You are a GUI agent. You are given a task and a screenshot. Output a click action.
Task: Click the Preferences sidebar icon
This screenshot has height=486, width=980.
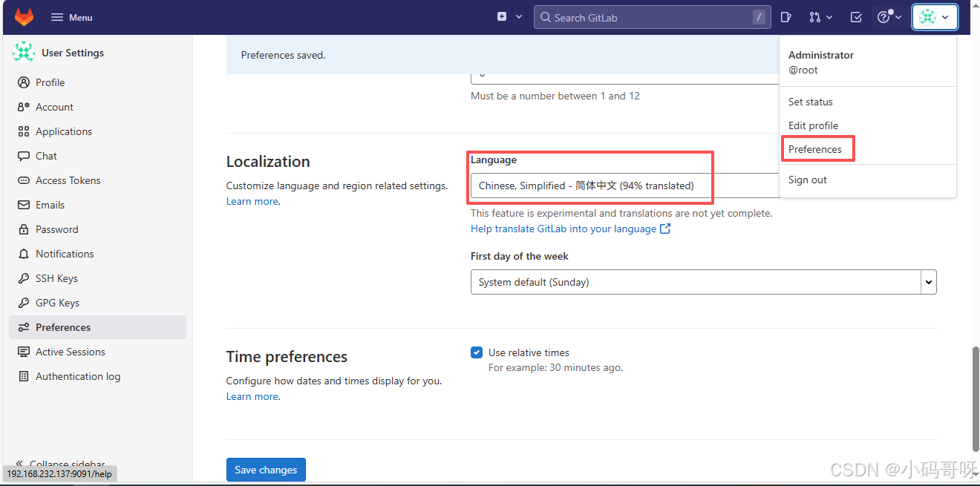[23, 327]
